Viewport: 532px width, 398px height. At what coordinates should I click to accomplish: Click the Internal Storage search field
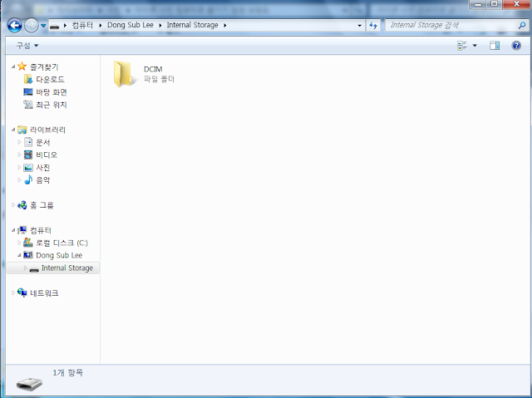449,26
